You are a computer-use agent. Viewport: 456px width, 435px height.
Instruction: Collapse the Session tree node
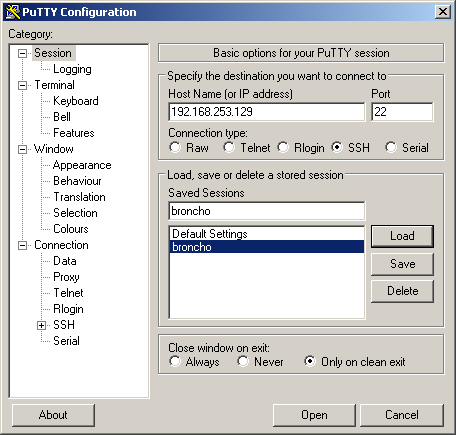click(x=22, y=53)
